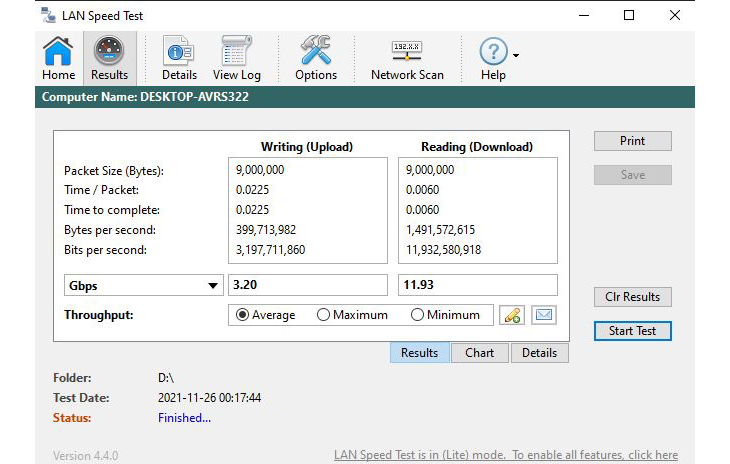Click download bytes per second 1,491,572,615
The image size is (730, 464).
[440, 230]
